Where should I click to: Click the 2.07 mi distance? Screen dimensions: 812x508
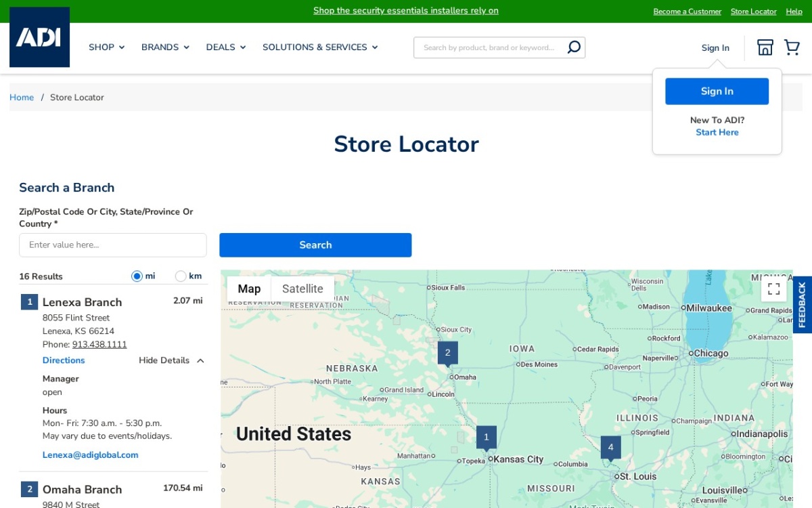pos(188,301)
